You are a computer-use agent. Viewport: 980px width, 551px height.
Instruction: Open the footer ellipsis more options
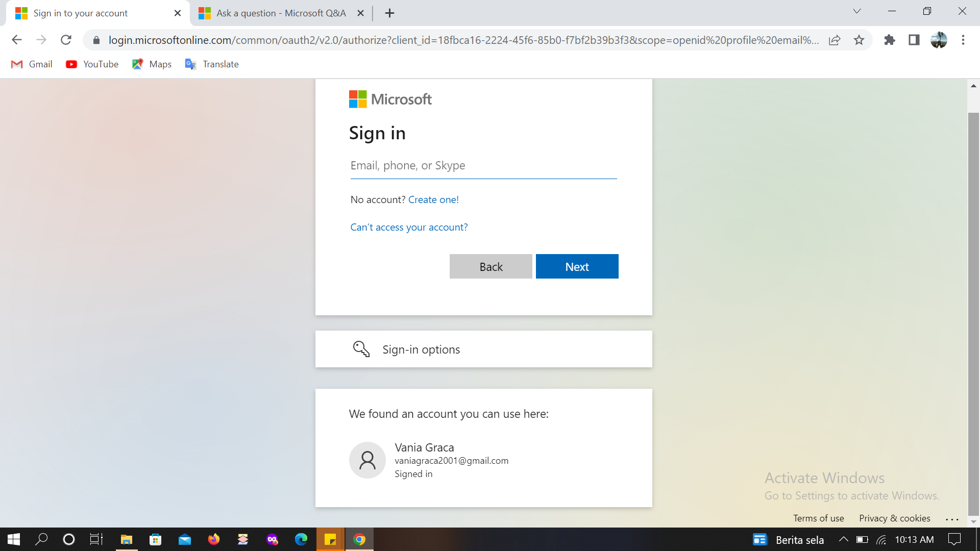[x=952, y=519]
